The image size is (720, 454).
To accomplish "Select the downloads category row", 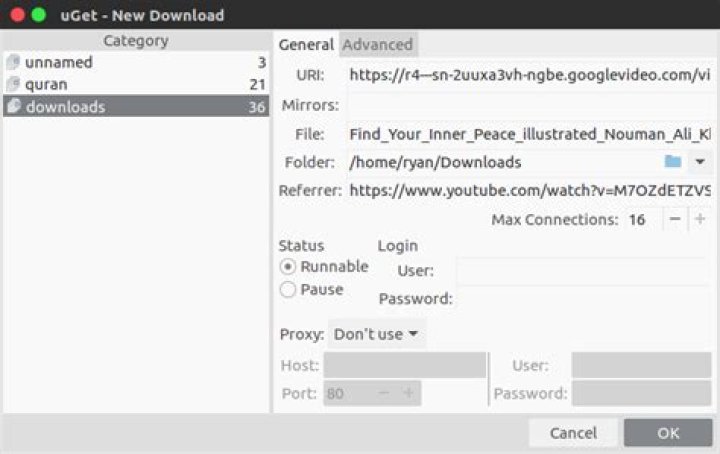I will (136, 106).
